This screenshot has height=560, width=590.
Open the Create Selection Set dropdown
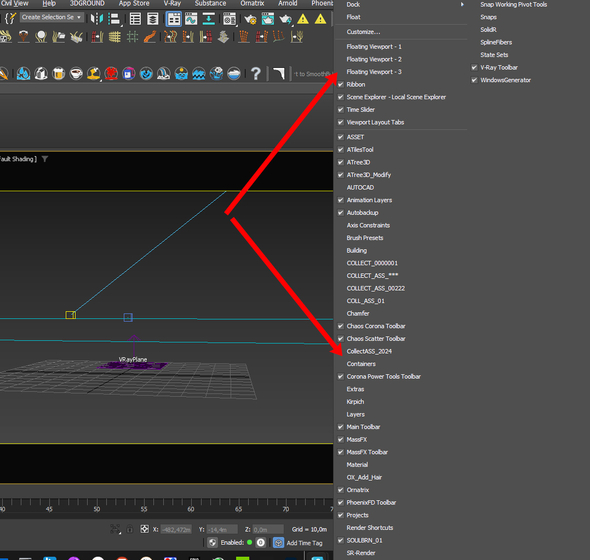pos(52,17)
